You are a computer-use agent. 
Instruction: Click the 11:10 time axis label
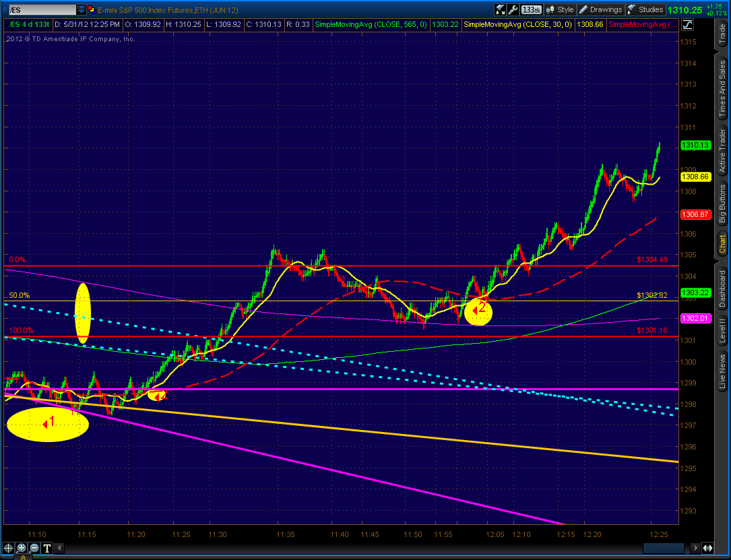(x=37, y=534)
